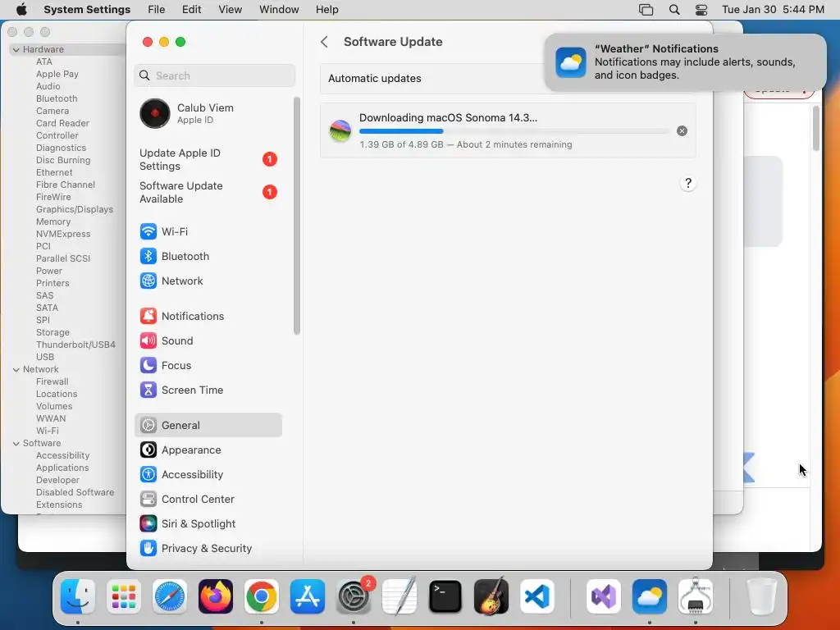Viewport: 840px width, 630px height.
Task: Open Software Update Available item
Action: point(208,192)
